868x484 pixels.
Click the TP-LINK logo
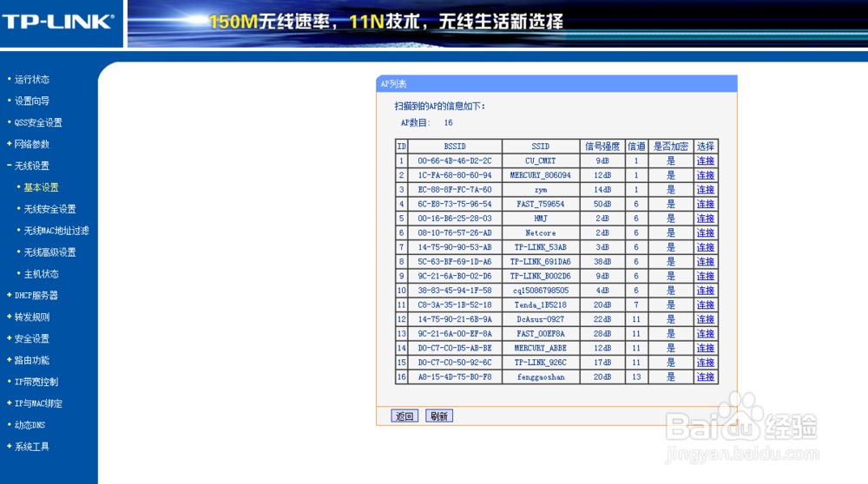click(57, 22)
